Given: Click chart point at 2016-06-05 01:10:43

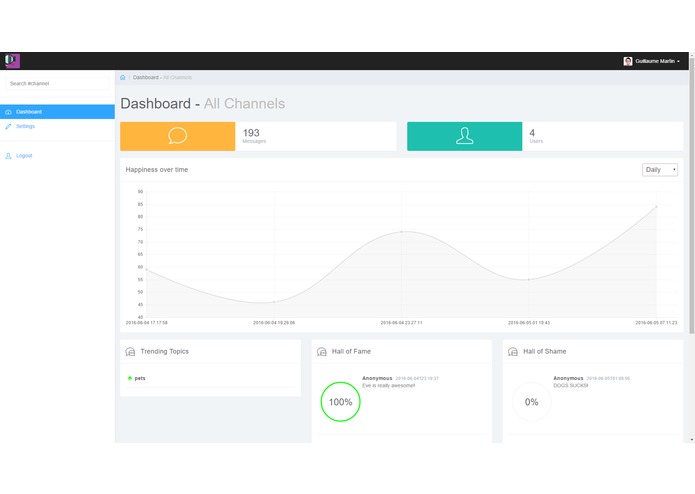Looking at the screenshot, I should [x=529, y=280].
